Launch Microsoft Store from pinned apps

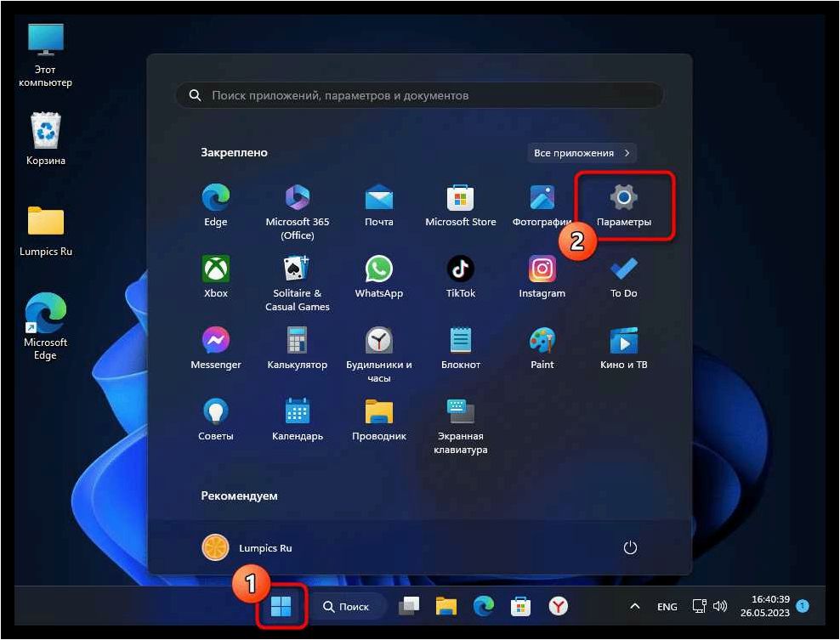(x=460, y=205)
